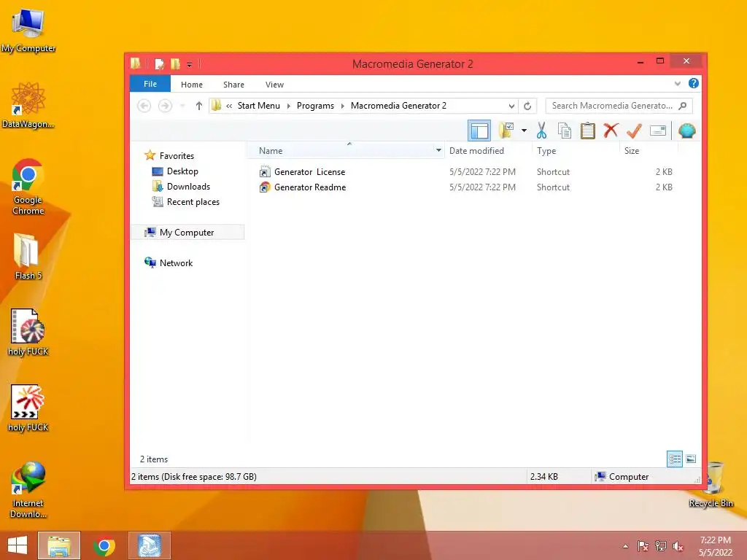Launch Chrome from the taskbar
The width and height of the screenshot is (747, 560).
tap(104, 545)
